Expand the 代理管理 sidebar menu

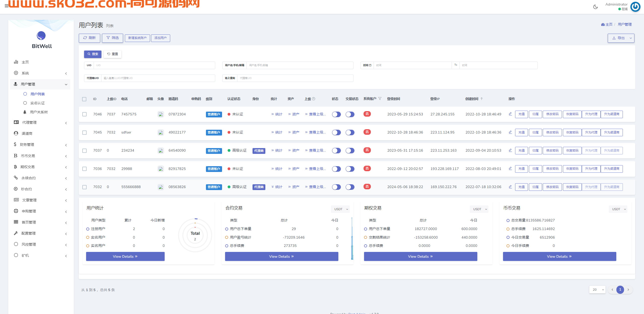click(x=40, y=122)
